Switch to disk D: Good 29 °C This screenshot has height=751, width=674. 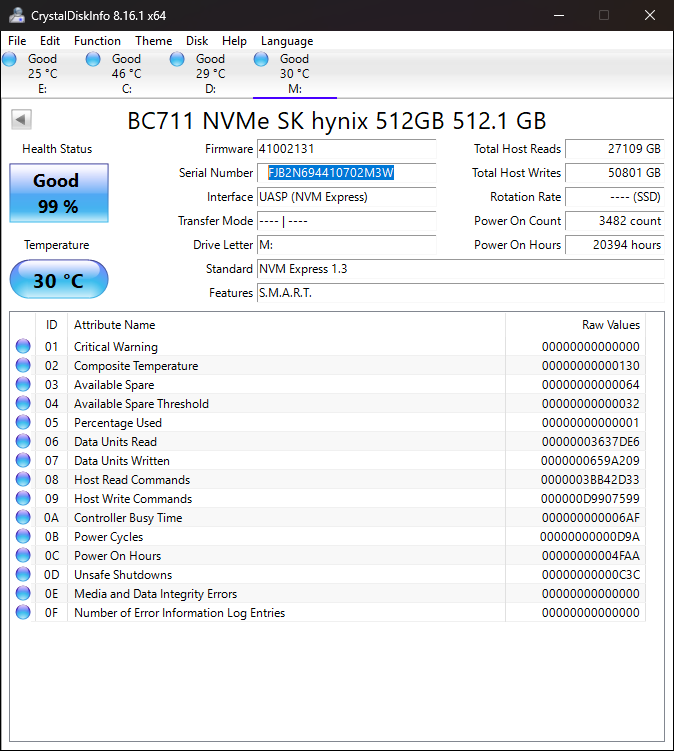[x=210, y=73]
